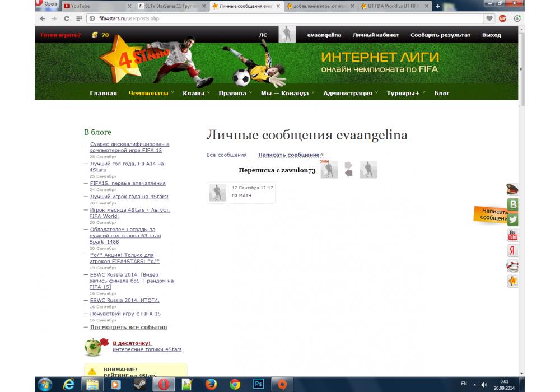Expand the Чемпионаты menu dropdown
560x392 pixels.
151,93
